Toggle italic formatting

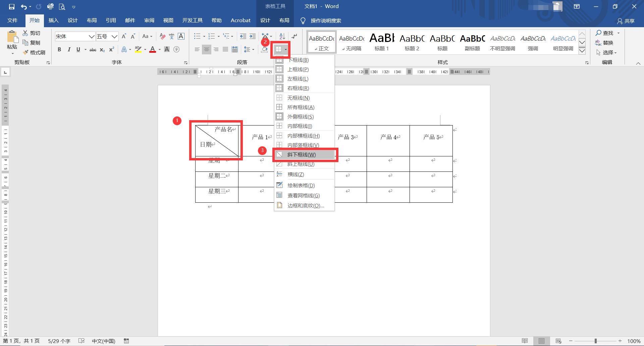tap(69, 49)
